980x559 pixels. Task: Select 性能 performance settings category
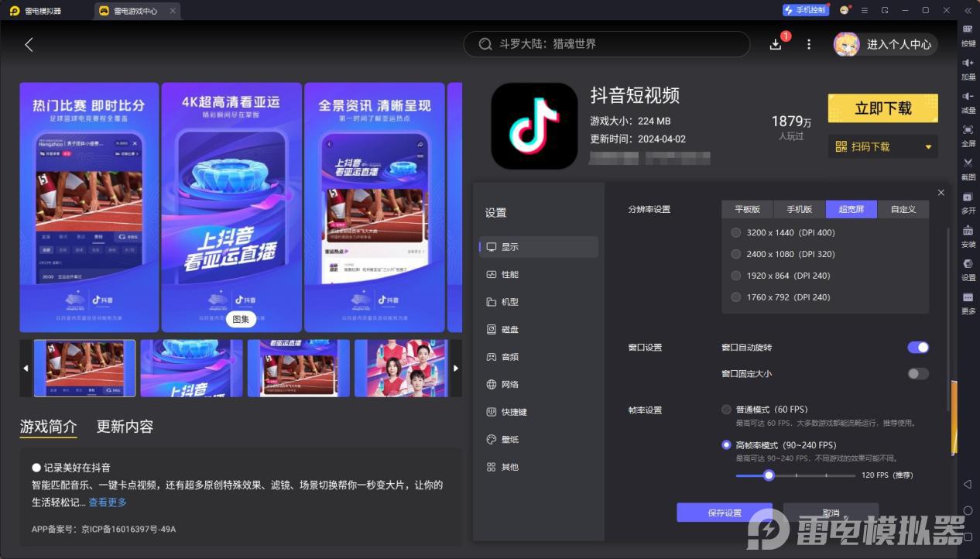click(x=539, y=275)
